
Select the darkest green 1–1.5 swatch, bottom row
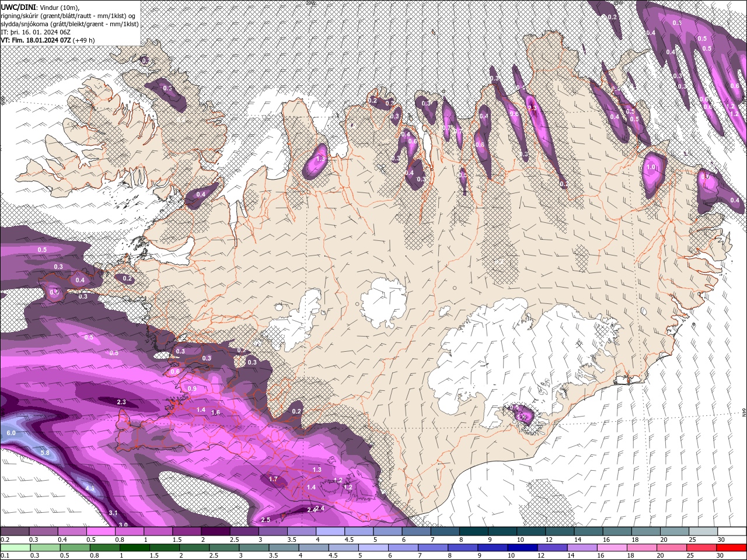click(134, 547)
